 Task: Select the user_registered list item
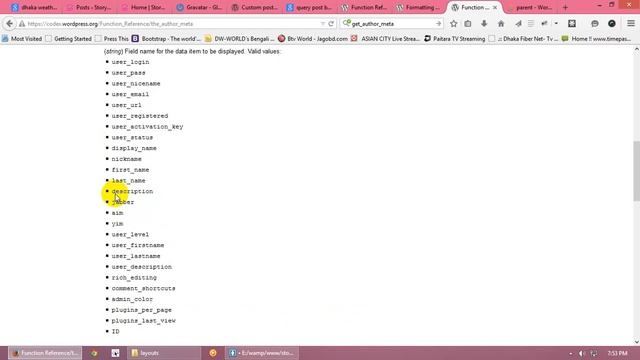coord(140,116)
